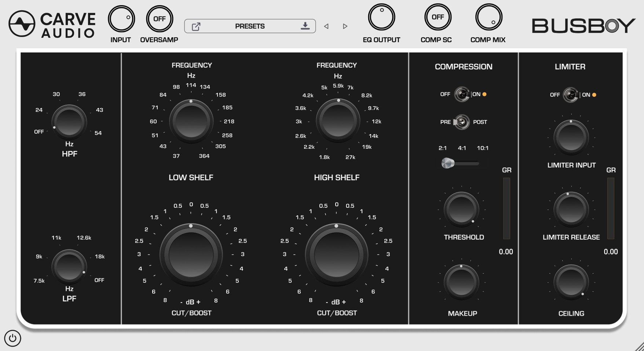Adjust the COMP MIX knob
Viewport: 644px width, 351px height.
point(488,16)
